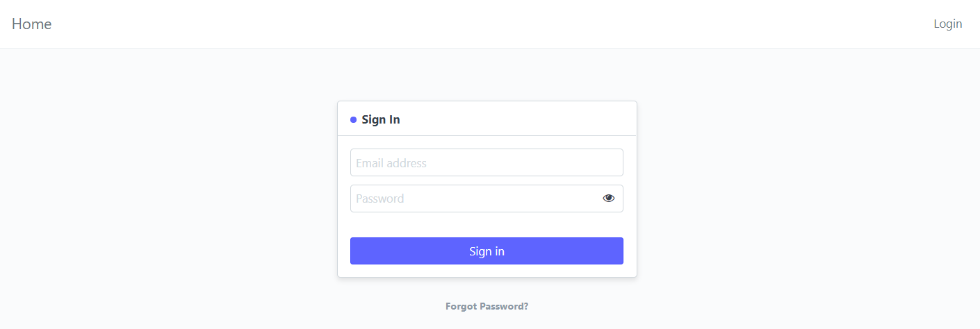Focus the Email address input field
Image resolution: width=980 pixels, height=329 pixels.
point(487,162)
